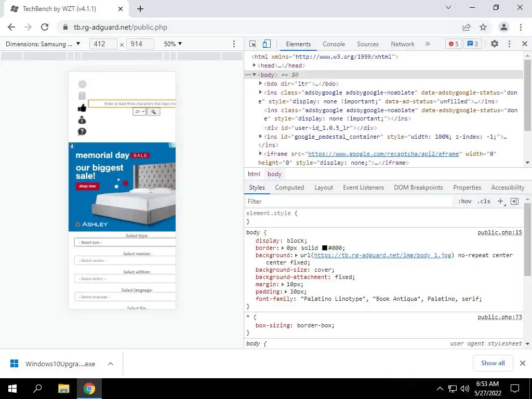This screenshot has height=399, width=532.
Task: Open the Select language dropdown
Action: (x=125, y=297)
